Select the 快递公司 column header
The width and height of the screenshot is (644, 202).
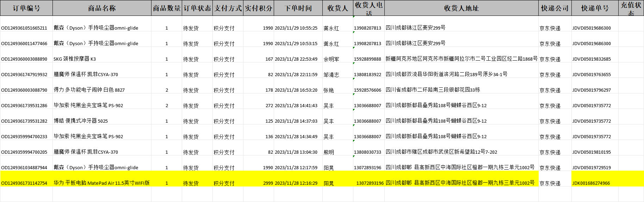pyautogui.click(x=555, y=8)
